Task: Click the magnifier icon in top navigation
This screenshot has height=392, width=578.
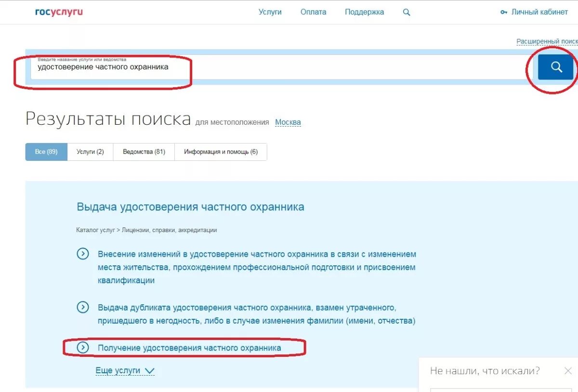Action: (407, 13)
